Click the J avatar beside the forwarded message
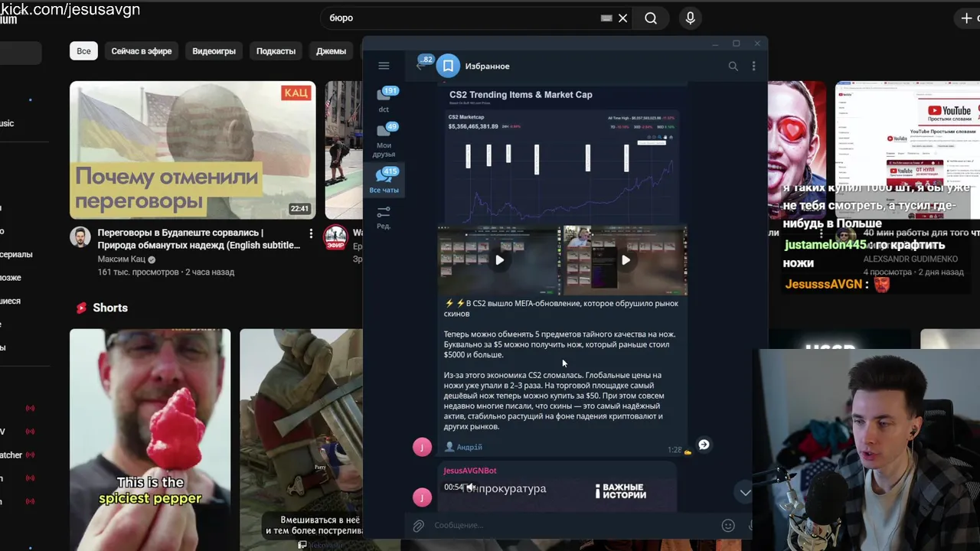The image size is (980, 551). [x=422, y=447]
